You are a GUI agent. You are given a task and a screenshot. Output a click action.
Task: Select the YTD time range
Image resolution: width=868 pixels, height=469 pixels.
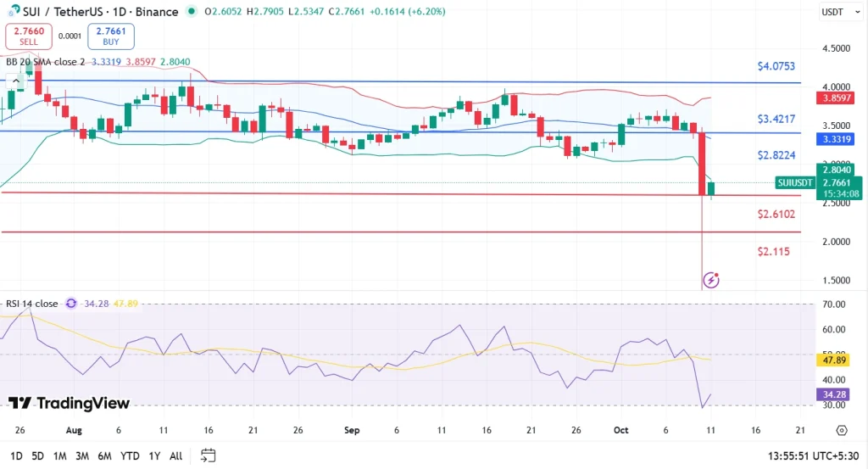[130, 455]
